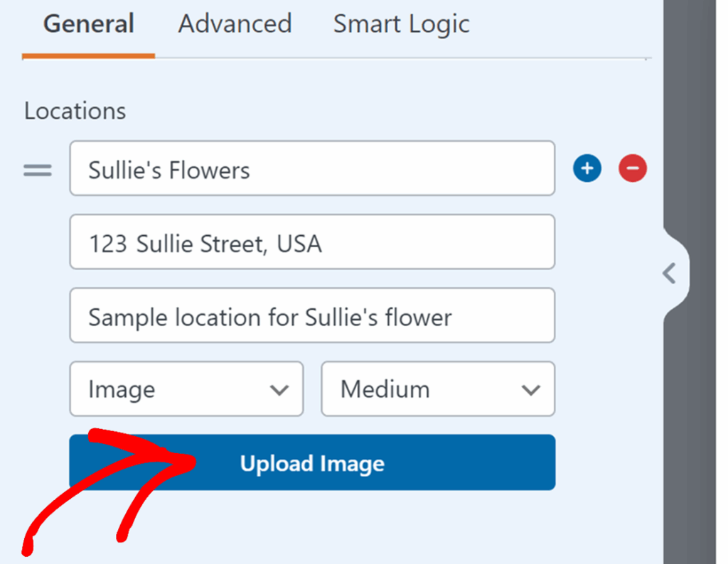Change the media type via the Image selector
728x564 pixels.
(x=186, y=389)
